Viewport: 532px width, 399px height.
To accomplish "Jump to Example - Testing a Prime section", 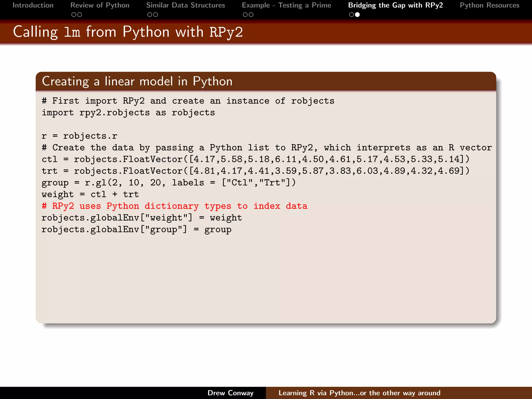I will (287, 5).
